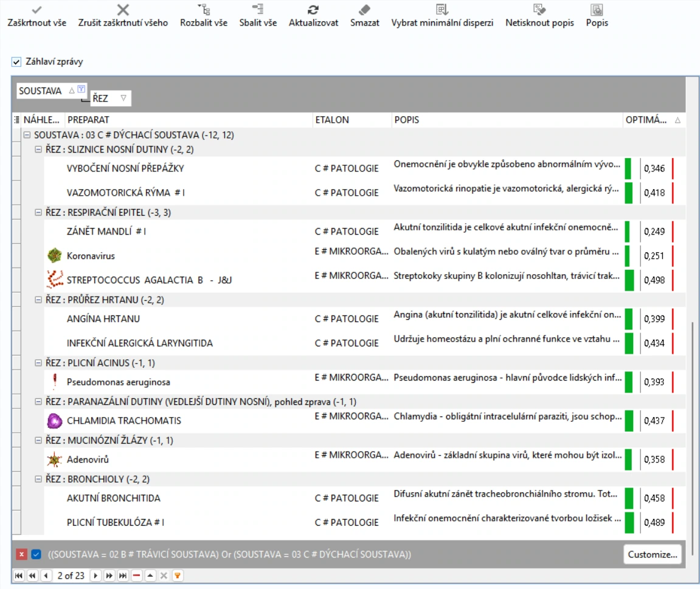Collapse the ŘEZ: RESPIRAČNÍ EPITEL group

tap(38, 212)
